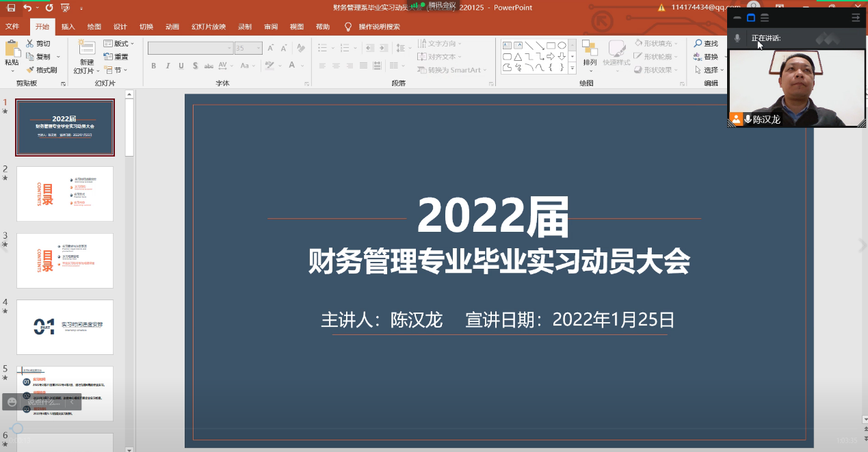Undo the last action

pyautogui.click(x=27, y=8)
